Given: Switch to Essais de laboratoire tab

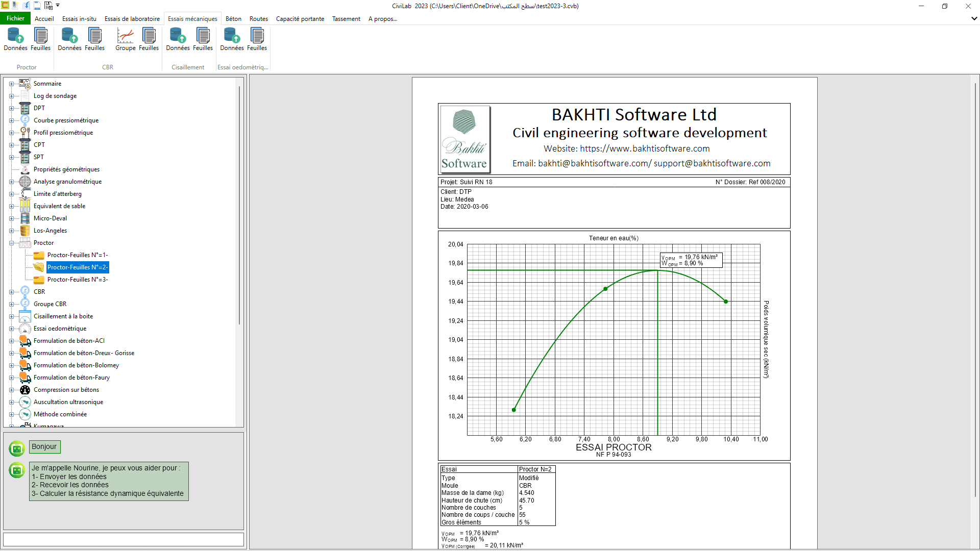Looking at the screenshot, I should [132, 18].
